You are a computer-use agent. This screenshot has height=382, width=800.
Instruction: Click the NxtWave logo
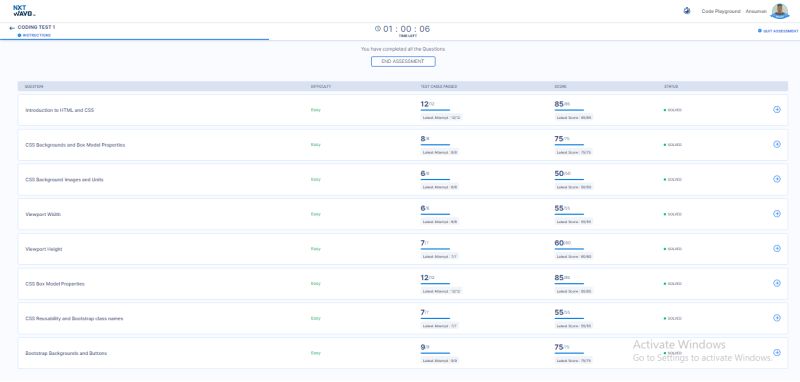[x=23, y=11]
